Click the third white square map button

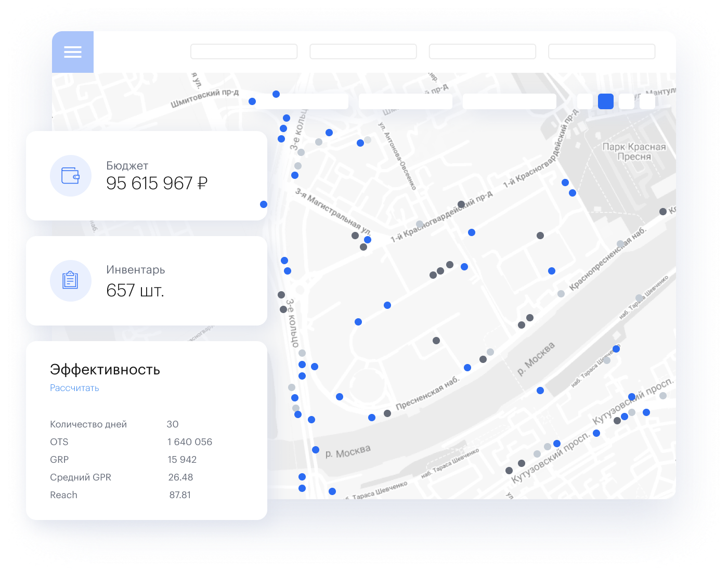[627, 101]
